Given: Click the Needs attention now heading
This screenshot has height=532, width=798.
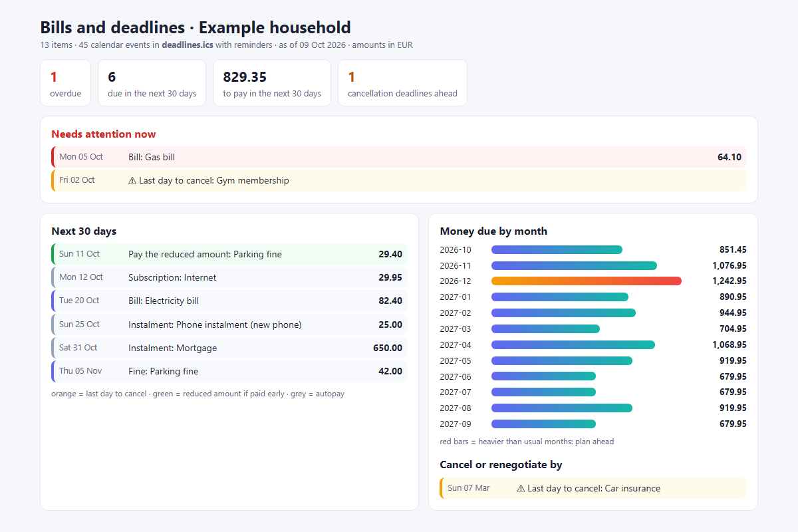Looking at the screenshot, I should pos(104,134).
